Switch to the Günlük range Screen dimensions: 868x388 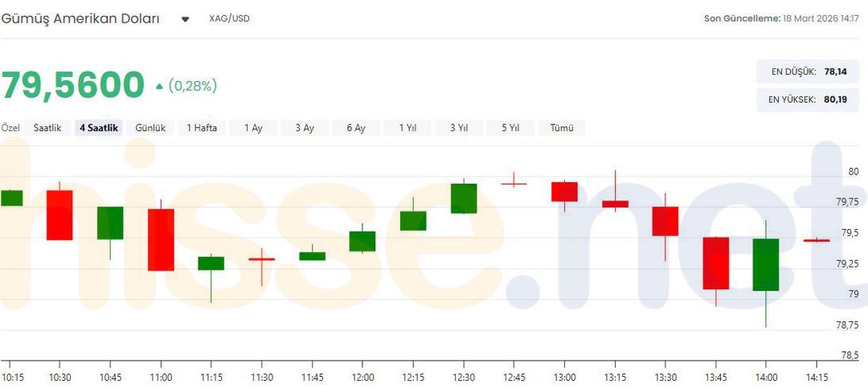click(150, 128)
